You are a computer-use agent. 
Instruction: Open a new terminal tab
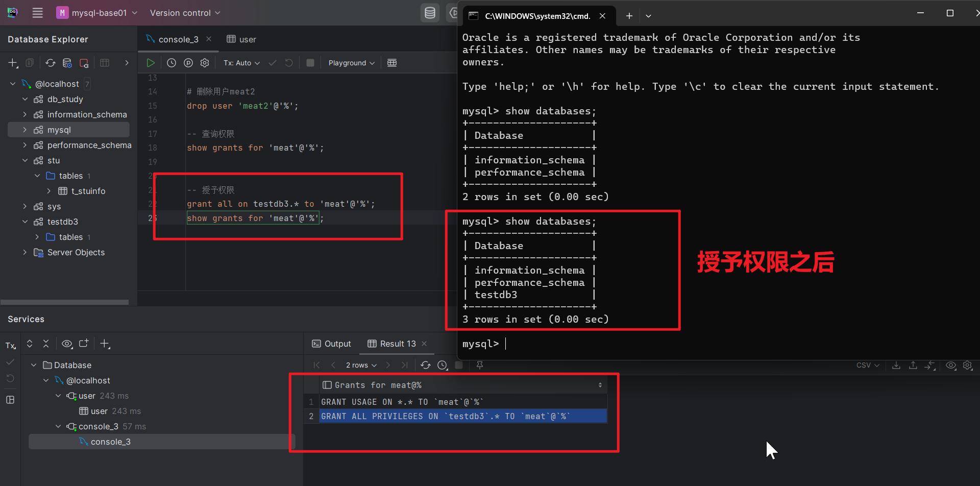point(629,16)
